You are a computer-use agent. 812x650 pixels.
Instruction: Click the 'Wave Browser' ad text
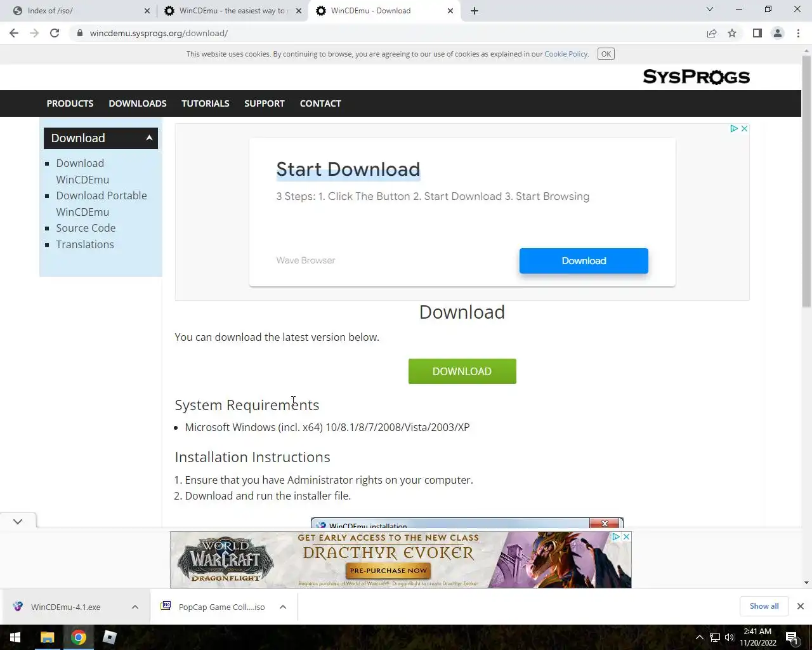point(306,260)
